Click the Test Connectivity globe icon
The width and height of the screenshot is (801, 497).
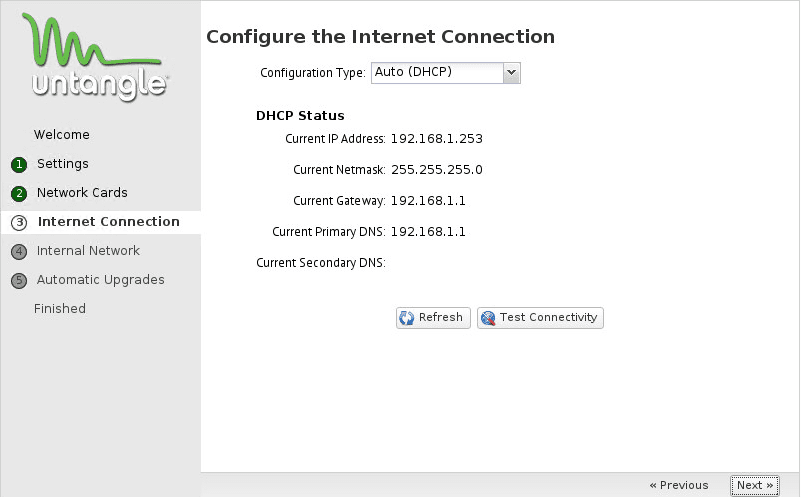pyautogui.click(x=488, y=318)
